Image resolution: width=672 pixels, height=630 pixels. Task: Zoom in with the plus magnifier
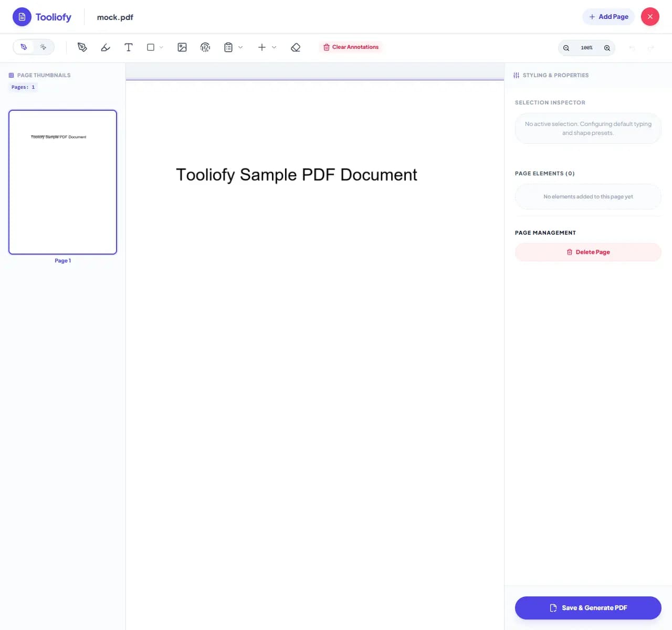(x=607, y=48)
